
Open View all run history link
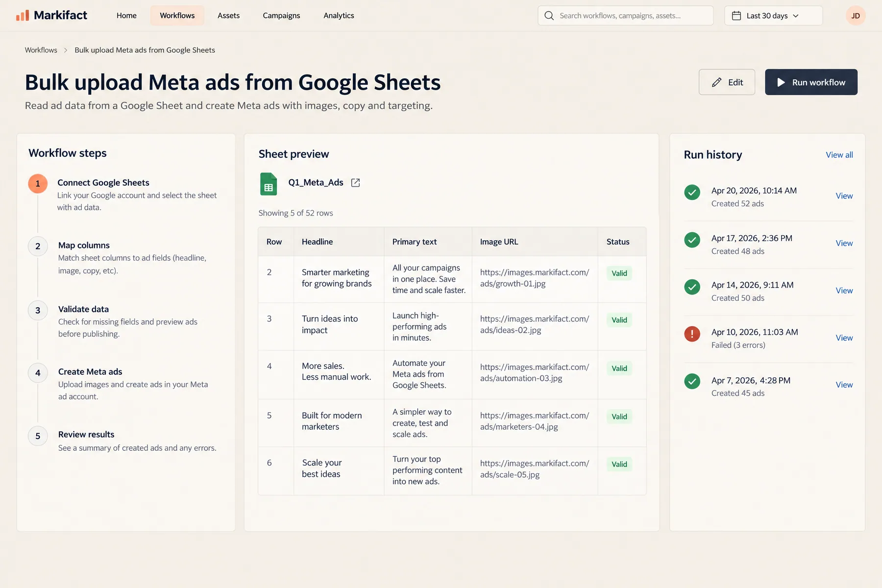[839, 155]
